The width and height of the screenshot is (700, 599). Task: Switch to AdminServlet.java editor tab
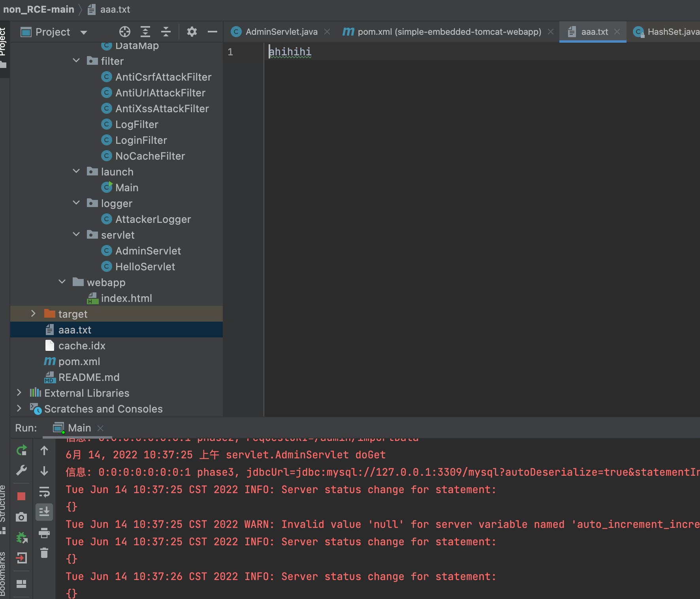pos(281,32)
